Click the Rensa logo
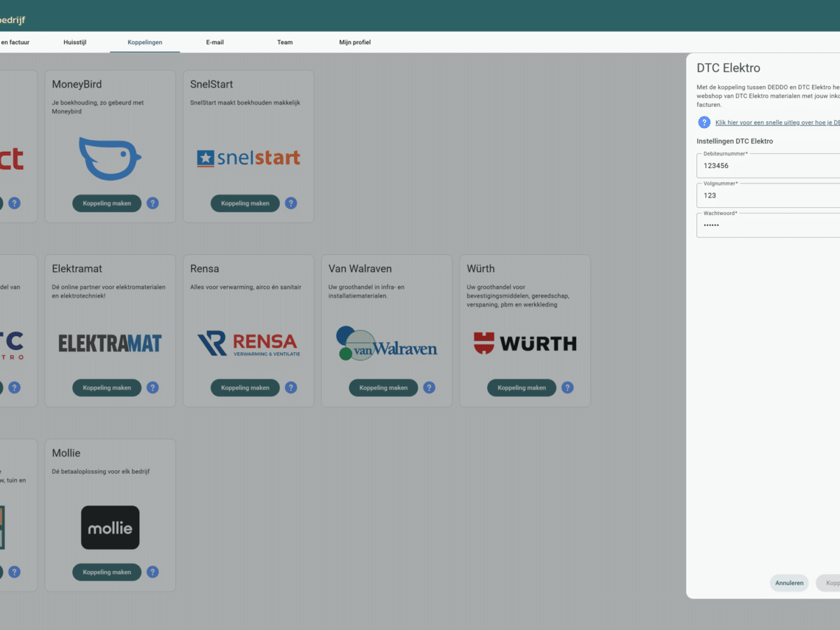The height and width of the screenshot is (630, 840). point(248,343)
